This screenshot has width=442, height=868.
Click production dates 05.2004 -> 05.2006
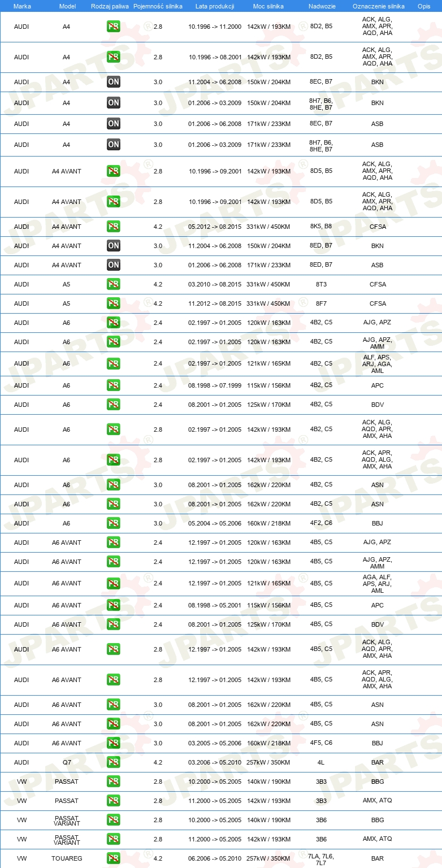tap(215, 523)
